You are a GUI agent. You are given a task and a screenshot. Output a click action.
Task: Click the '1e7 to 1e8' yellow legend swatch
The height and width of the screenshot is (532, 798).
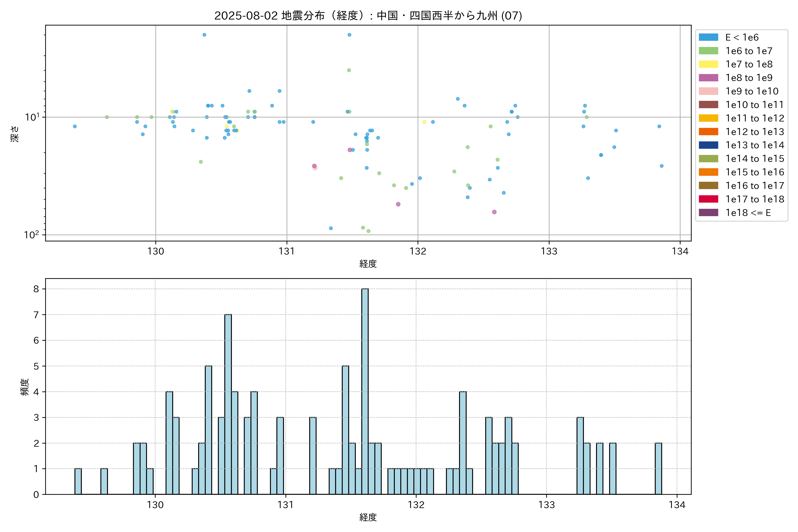point(708,64)
